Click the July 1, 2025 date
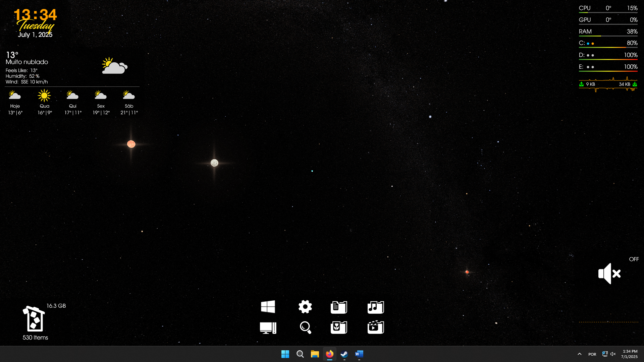This screenshot has width=644, height=362. [x=35, y=35]
